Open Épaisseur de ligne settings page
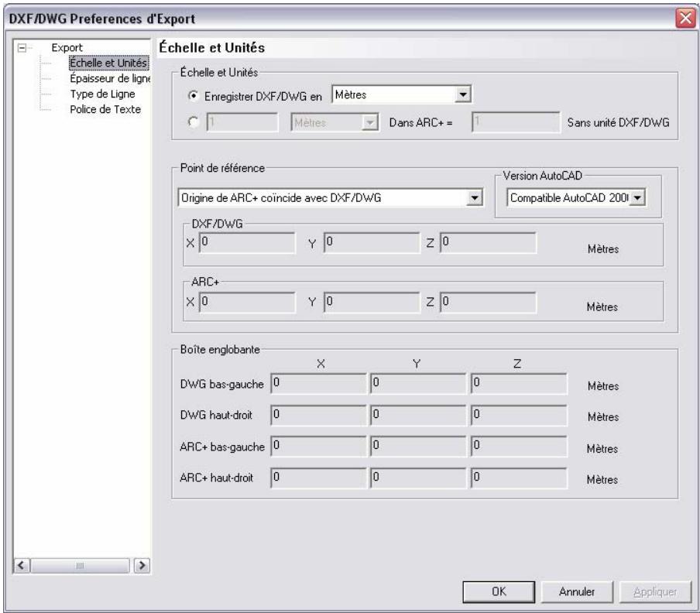This screenshot has height=613, width=700. tap(108, 78)
